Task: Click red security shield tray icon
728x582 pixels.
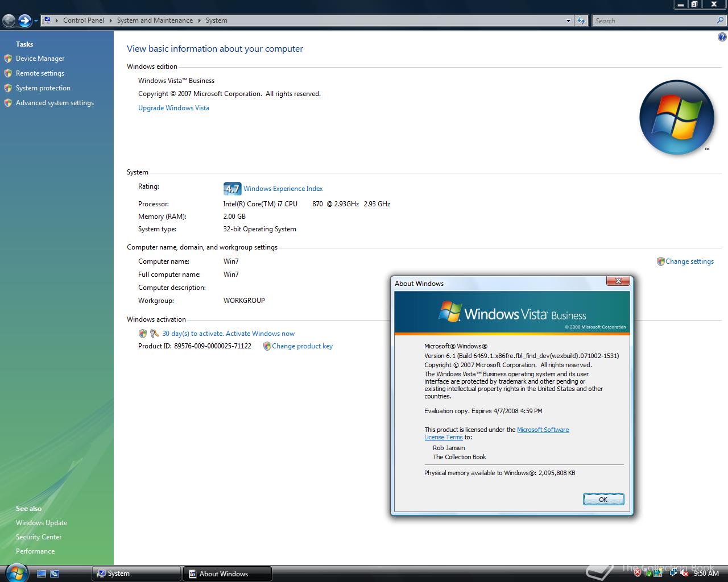Action: (x=638, y=573)
